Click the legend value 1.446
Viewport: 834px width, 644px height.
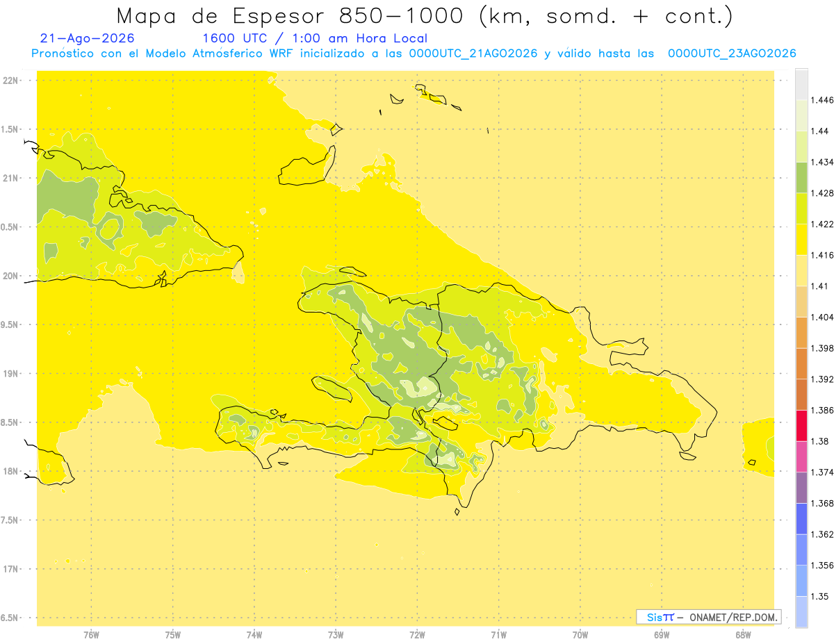coord(821,100)
